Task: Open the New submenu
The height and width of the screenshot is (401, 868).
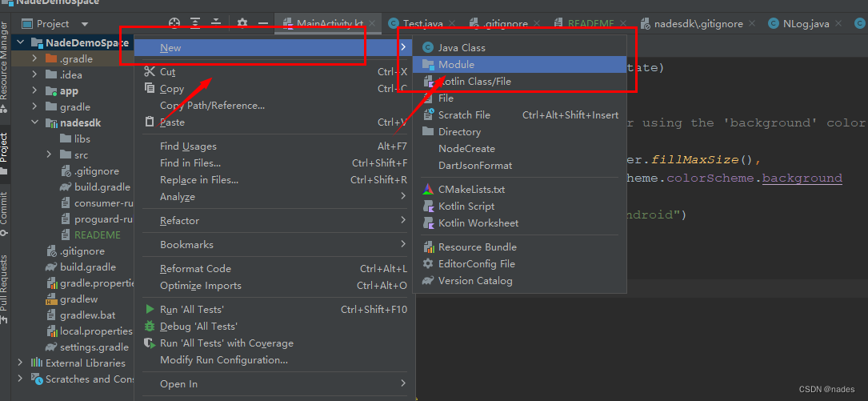Action: point(274,48)
